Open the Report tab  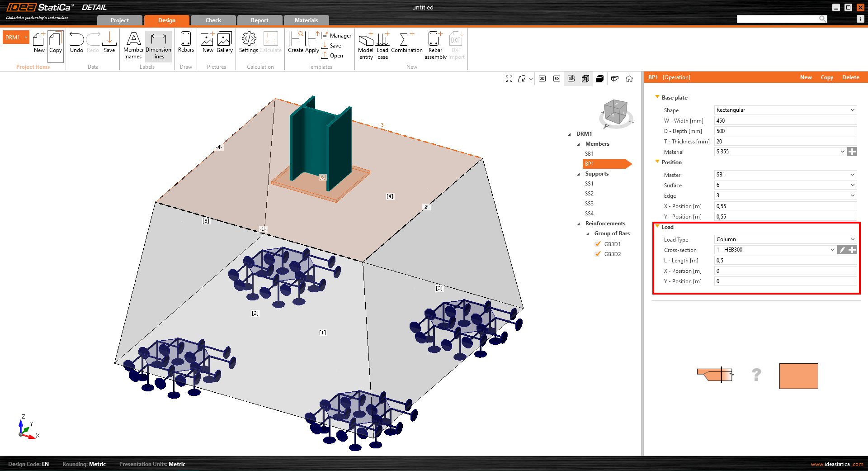[259, 20]
